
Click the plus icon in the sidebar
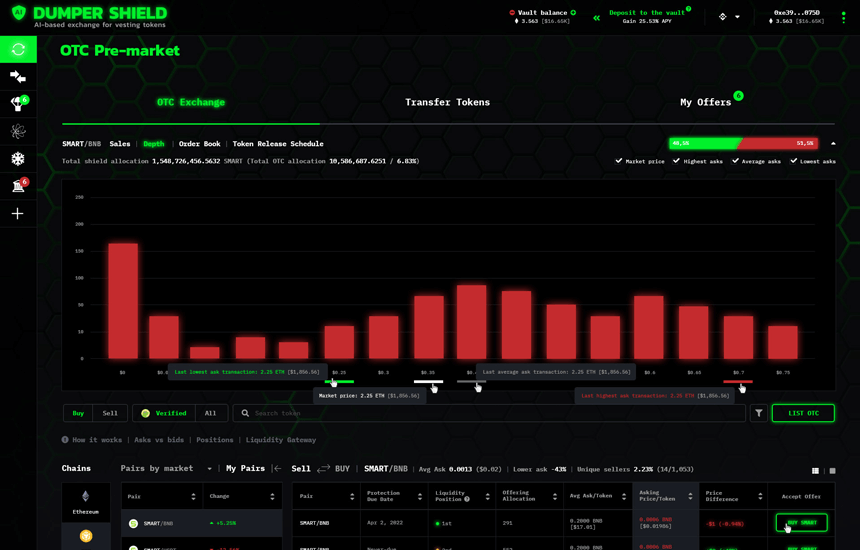click(x=18, y=213)
